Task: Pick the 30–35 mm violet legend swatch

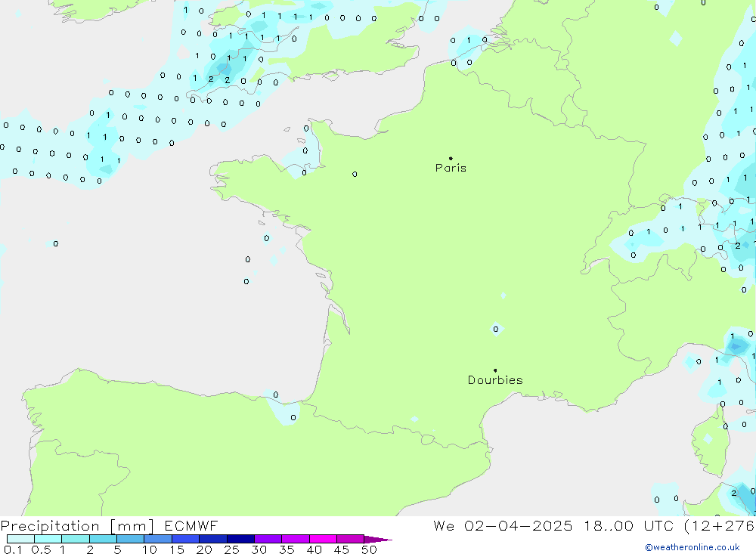Action: (268, 539)
